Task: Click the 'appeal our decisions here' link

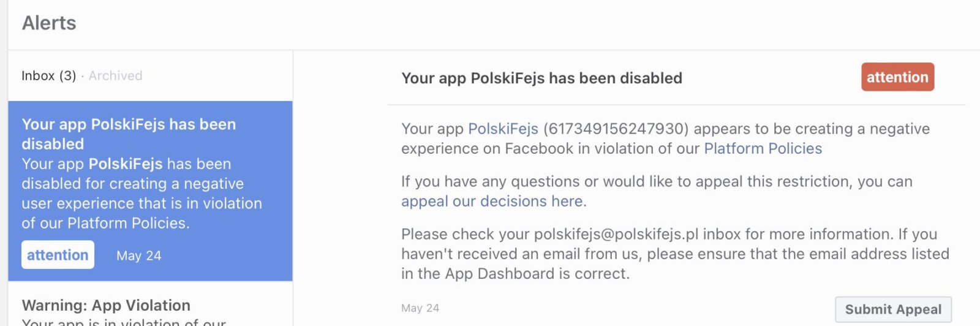Action: pyautogui.click(x=492, y=201)
